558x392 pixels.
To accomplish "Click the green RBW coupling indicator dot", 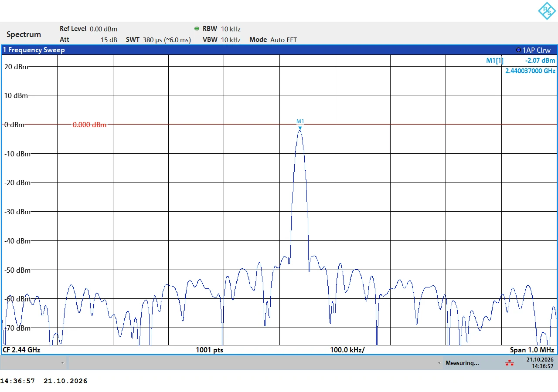I will point(197,29).
